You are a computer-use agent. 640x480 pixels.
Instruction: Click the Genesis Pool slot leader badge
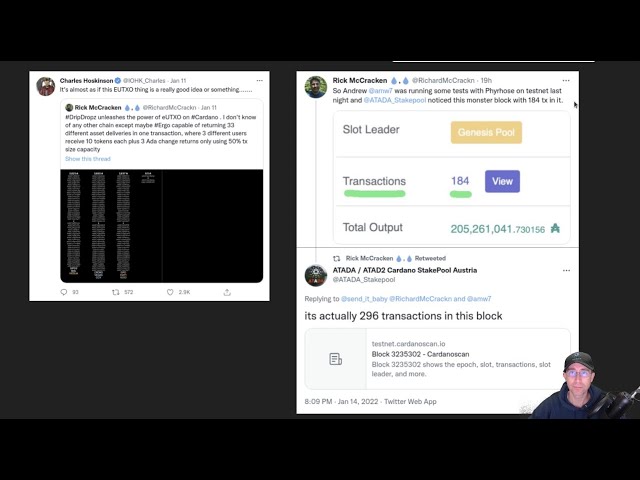[x=486, y=132]
